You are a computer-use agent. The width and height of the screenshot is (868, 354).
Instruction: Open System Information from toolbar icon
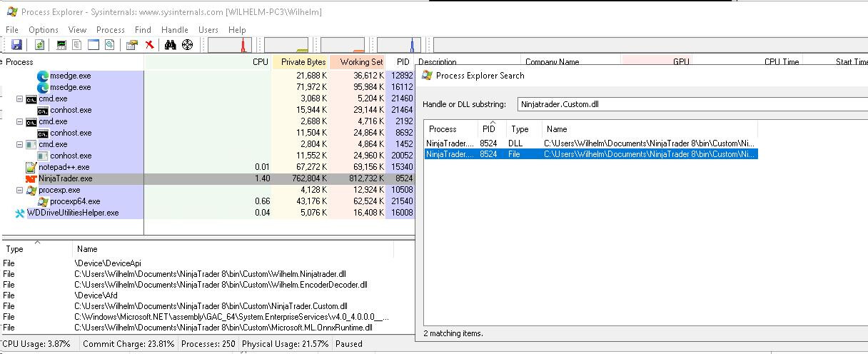61,45
